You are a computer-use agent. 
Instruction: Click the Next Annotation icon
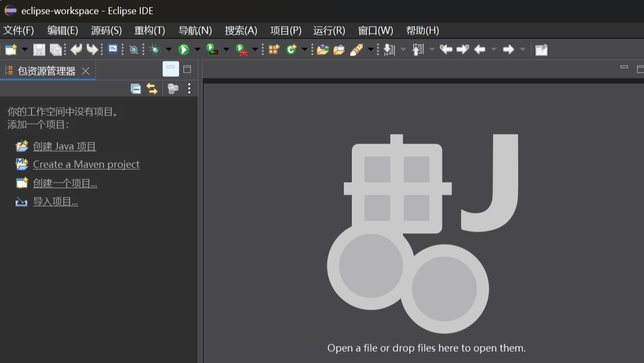coord(389,50)
